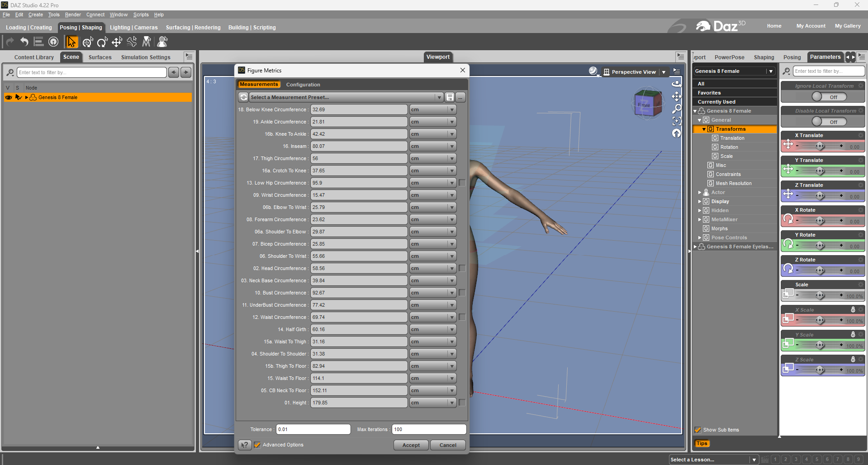The image size is (868, 465).
Task: Click the viewport pan camera icon
Action: pyautogui.click(x=677, y=96)
